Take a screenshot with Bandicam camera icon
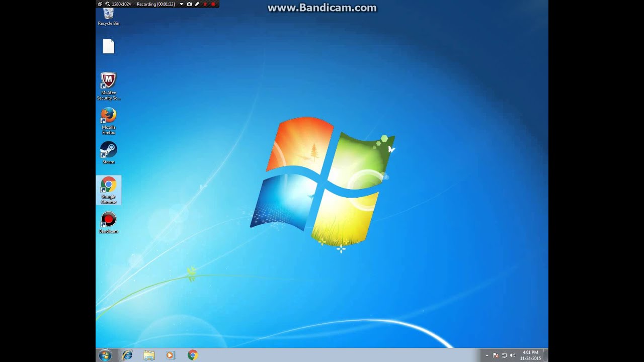The height and width of the screenshot is (362, 644). click(x=189, y=4)
